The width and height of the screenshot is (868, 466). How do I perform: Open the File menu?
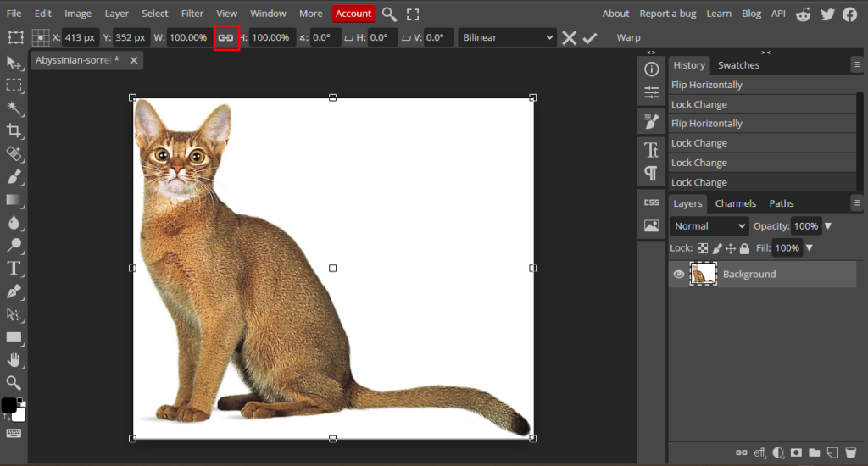[x=14, y=14]
